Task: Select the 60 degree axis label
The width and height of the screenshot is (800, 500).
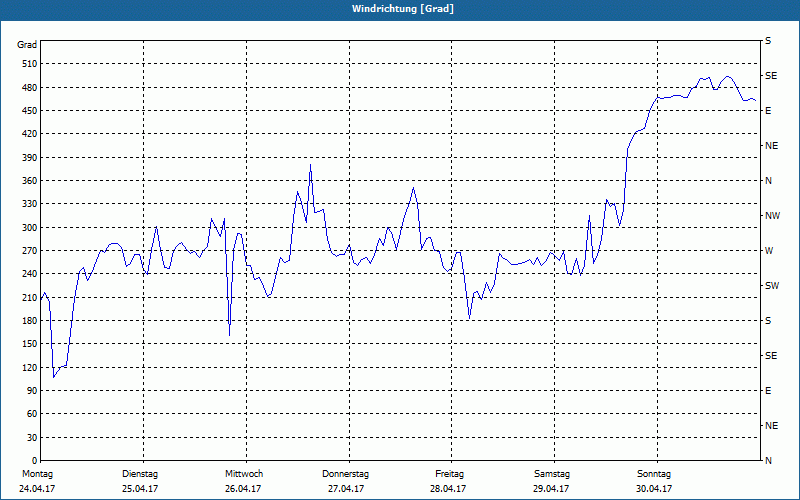Action: [32, 414]
